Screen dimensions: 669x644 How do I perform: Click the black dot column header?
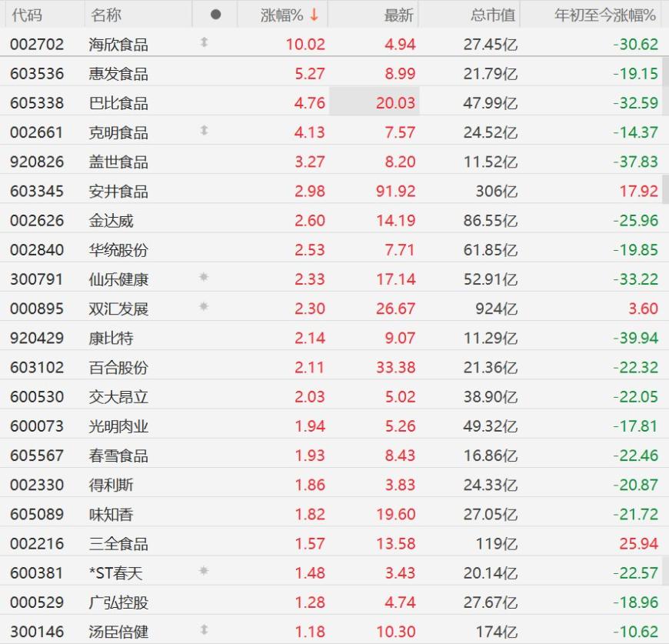pyautogui.click(x=215, y=15)
